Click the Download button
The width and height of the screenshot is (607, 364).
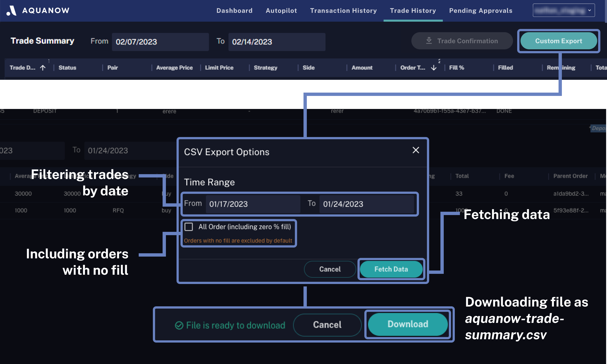408,324
